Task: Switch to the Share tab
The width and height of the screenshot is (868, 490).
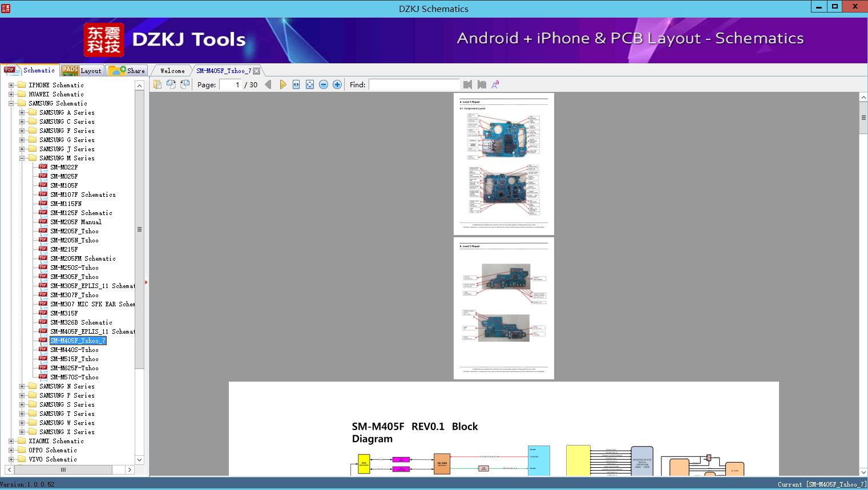Action: point(127,71)
